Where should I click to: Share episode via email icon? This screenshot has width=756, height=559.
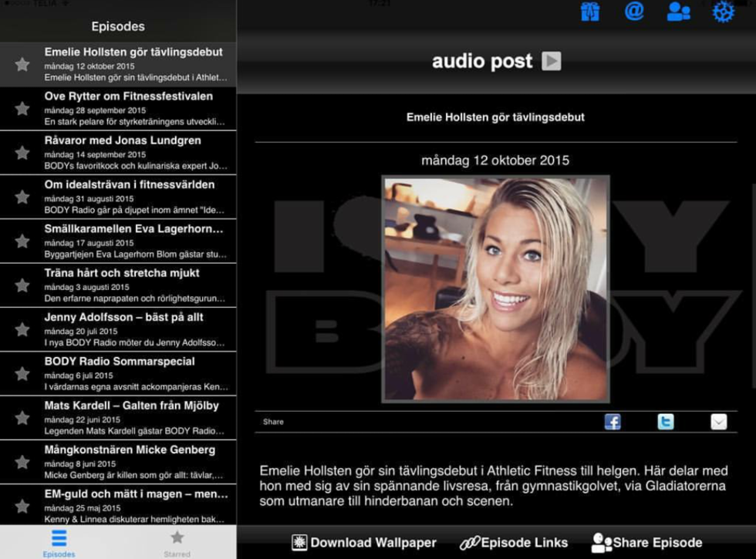point(718,422)
